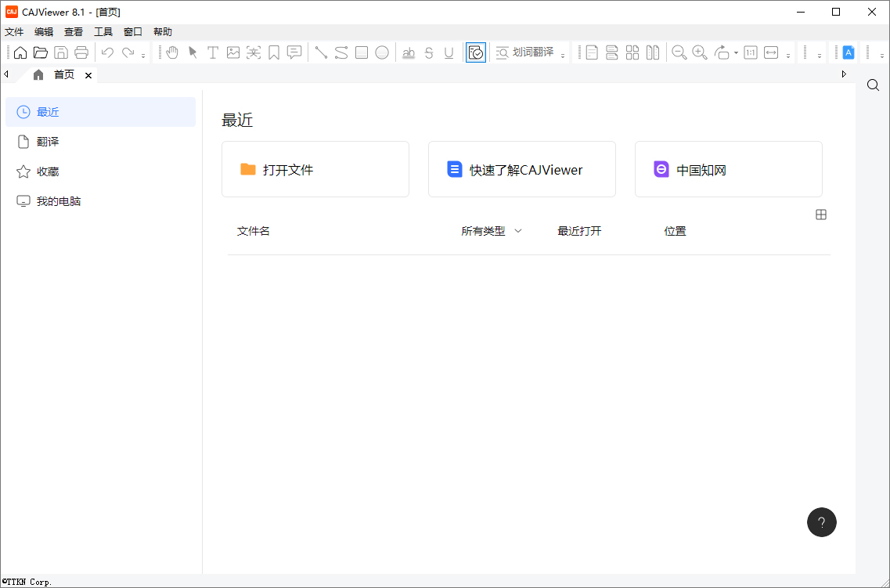Expand overflow after the blue A icon

[x=882, y=56]
